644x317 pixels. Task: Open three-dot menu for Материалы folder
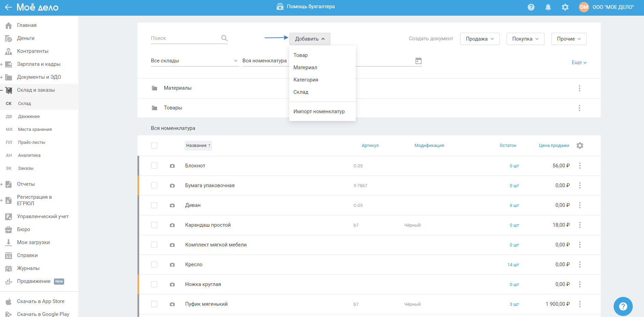(x=579, y=88)
